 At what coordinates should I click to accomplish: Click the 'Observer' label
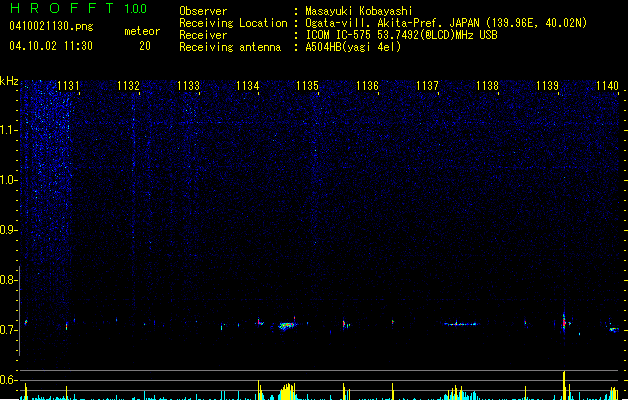point(203,11)
